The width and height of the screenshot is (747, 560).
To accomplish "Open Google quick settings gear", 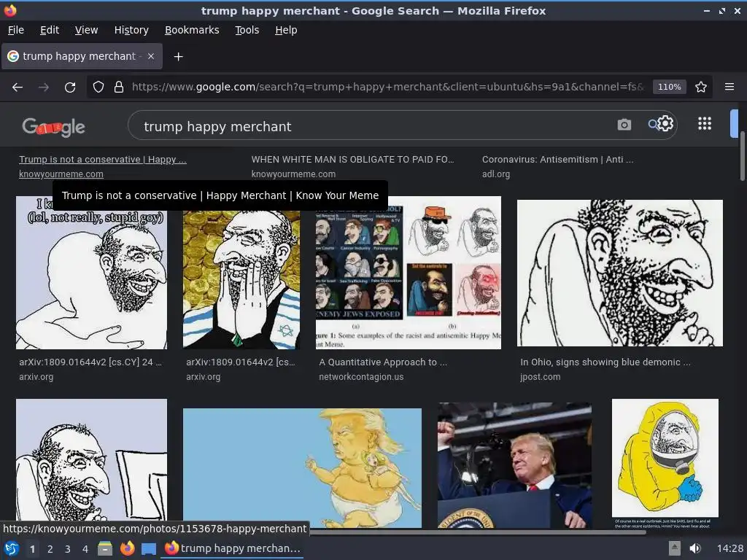I will point(665,123).
